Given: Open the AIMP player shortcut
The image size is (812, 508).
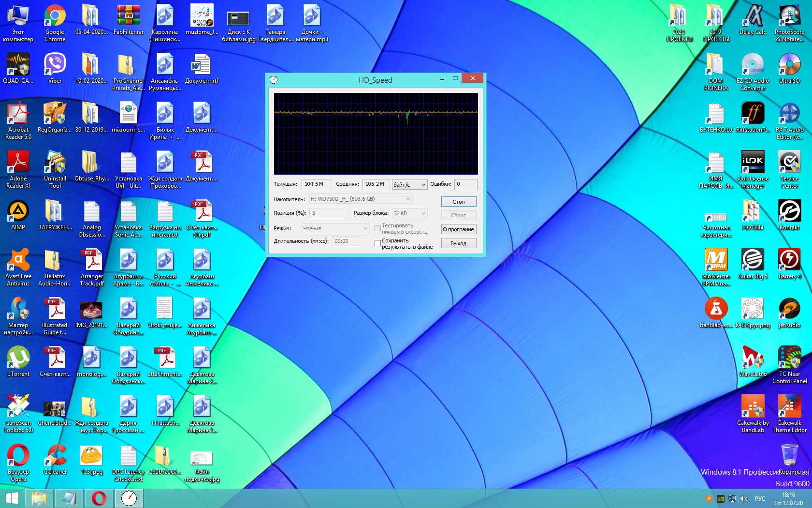Looking at the screenshot, I should (18, 211).
